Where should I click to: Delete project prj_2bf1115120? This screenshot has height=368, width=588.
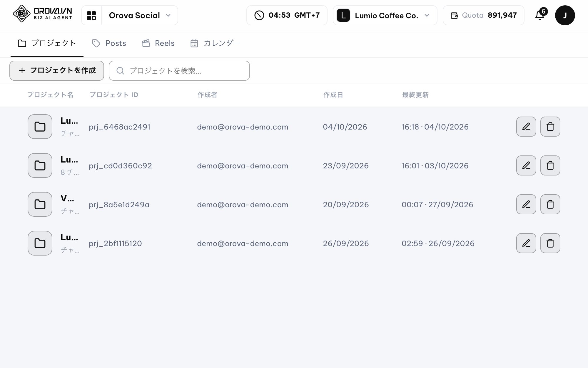coord(550,243)
